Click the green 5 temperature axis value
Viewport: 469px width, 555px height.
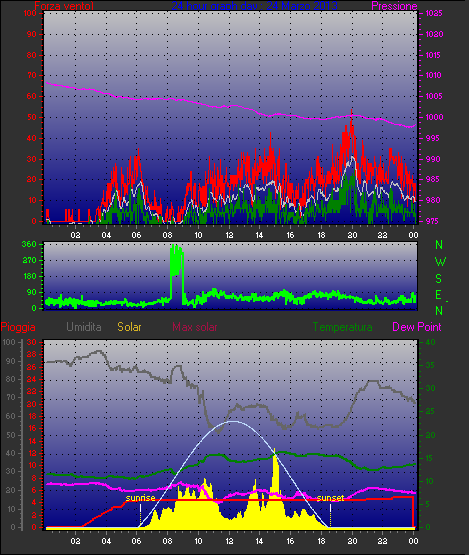coord(428,504)
